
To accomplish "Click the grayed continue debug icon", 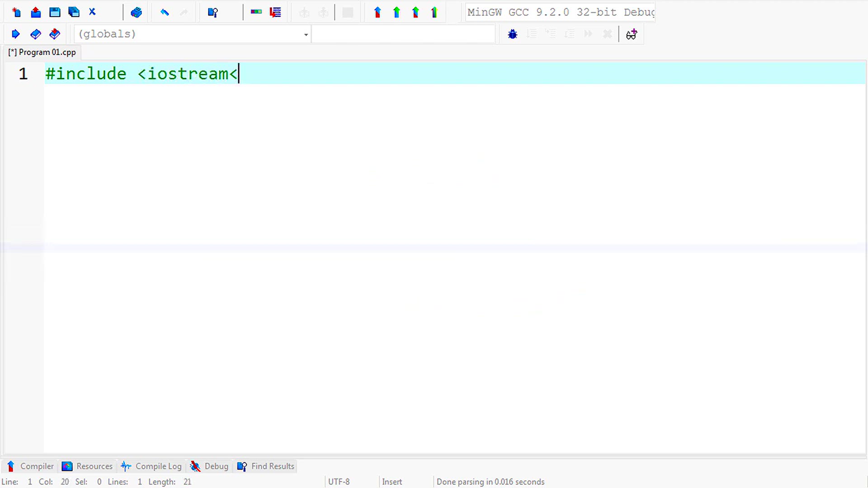I will tap(589, 34).
